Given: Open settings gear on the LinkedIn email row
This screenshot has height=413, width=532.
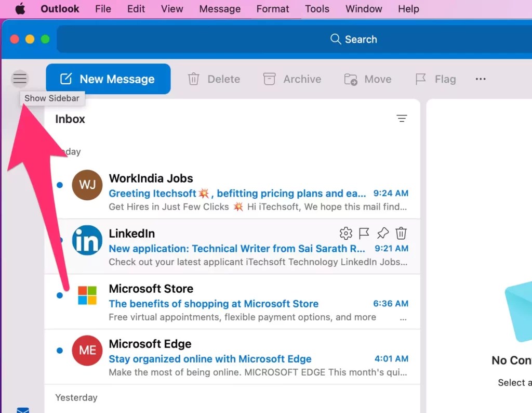Looking at the screenshot, I should (x=345, y=233).
